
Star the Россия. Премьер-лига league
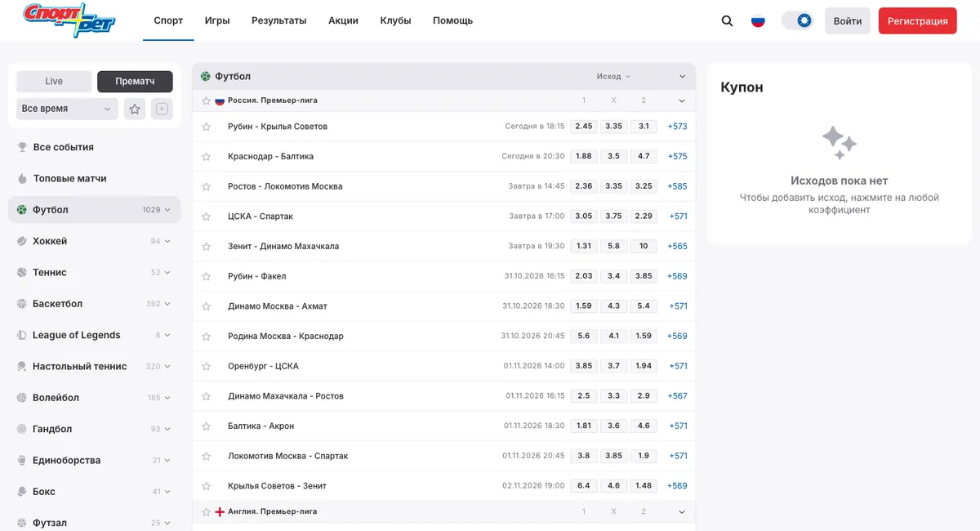pyautogui.click(x=206, y=100)
